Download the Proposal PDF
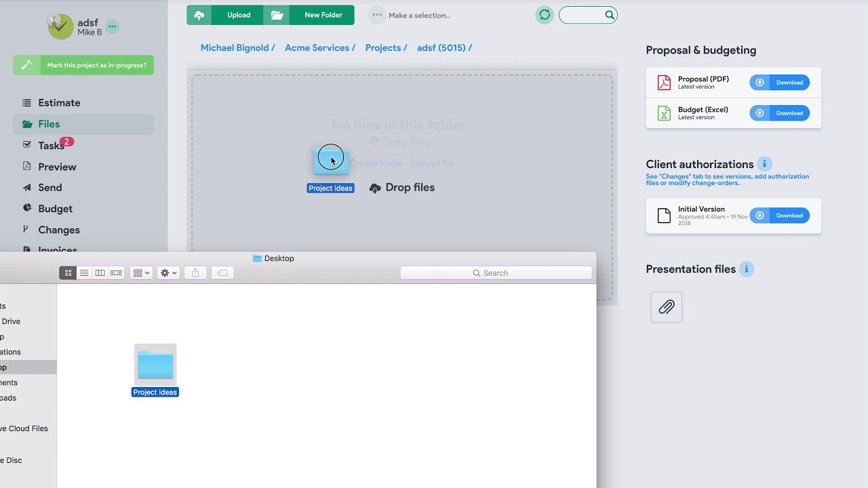This screenshot has height=488, width=868. pos(779,83)
